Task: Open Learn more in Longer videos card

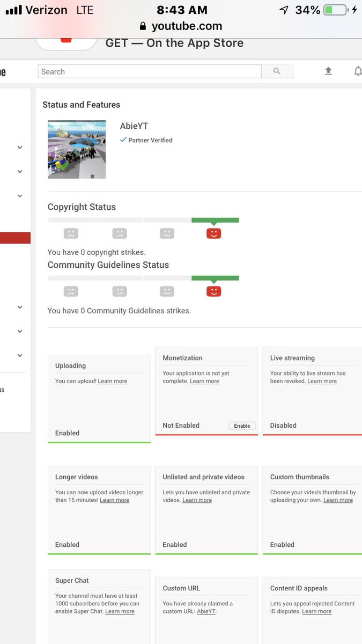Action: tap(114, 500)
